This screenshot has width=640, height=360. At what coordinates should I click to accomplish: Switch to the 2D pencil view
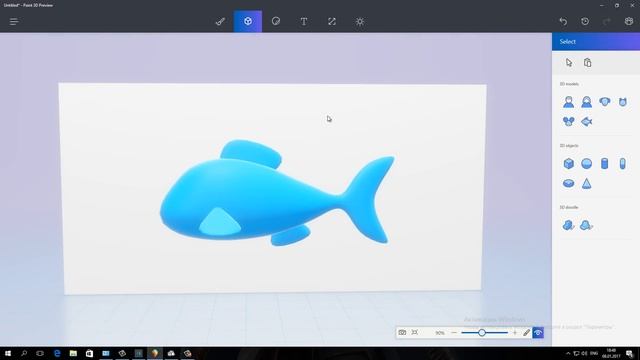tap(527, 333)
